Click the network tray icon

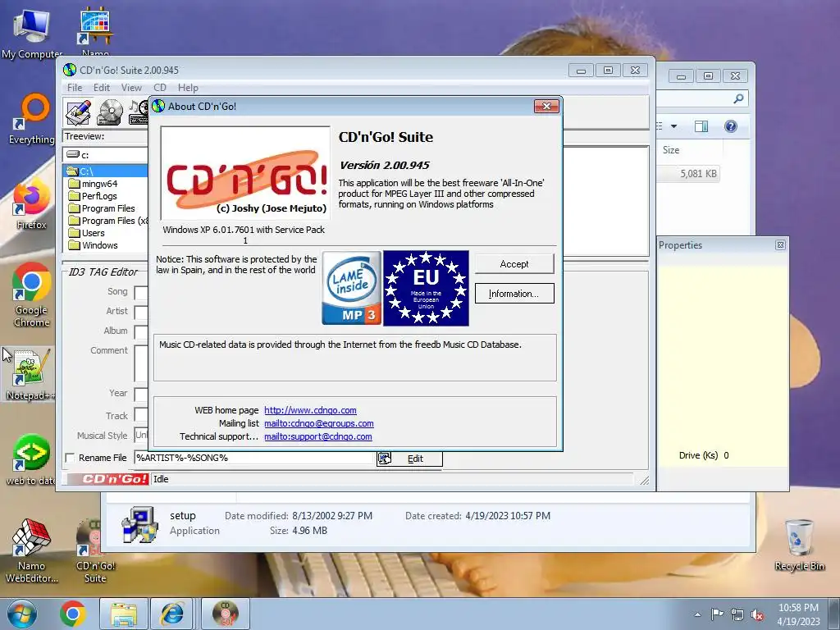[x=737, y=614]
